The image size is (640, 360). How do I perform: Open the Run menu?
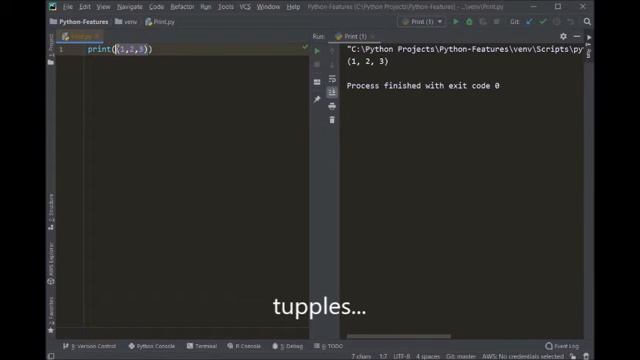click(206, 7)
